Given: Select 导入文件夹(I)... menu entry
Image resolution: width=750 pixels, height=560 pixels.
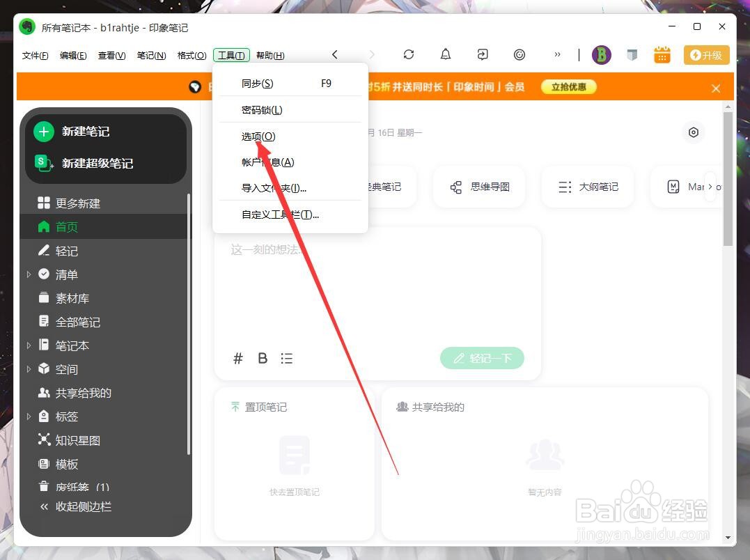Looking at the screenshot, I should [x=290, y=188].
